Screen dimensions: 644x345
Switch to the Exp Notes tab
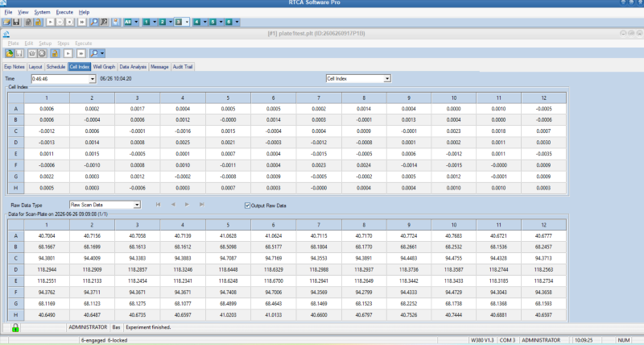tap(14, 67)
